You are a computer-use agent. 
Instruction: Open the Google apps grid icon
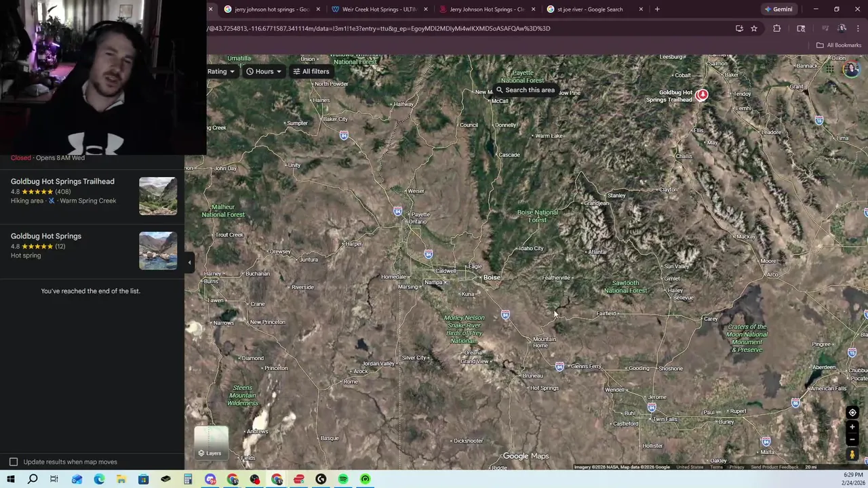click(830, 68)
